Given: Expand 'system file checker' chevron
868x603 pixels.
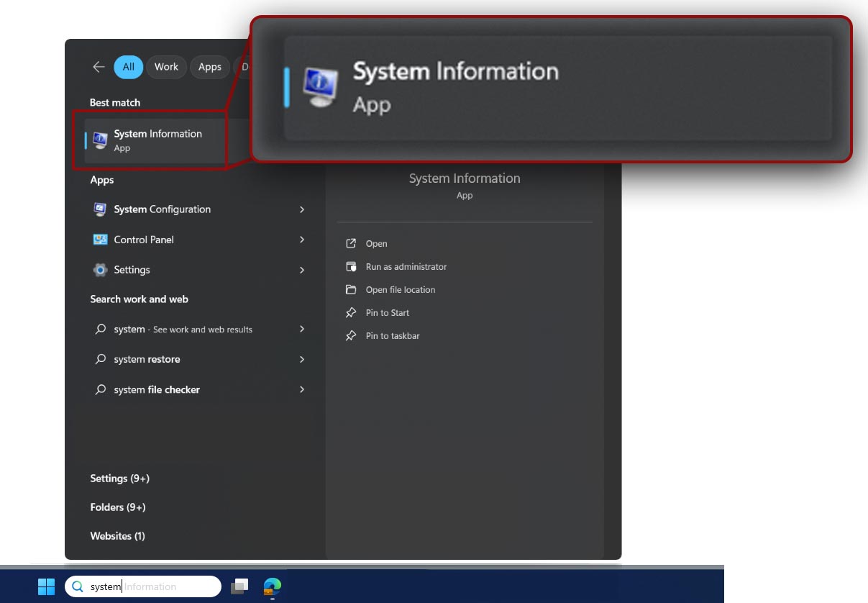Looking at the screenshot, I should (302, 389).
